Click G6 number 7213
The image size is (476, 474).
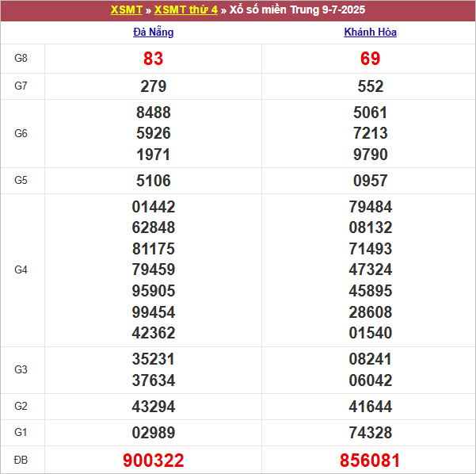pos(371,133)
